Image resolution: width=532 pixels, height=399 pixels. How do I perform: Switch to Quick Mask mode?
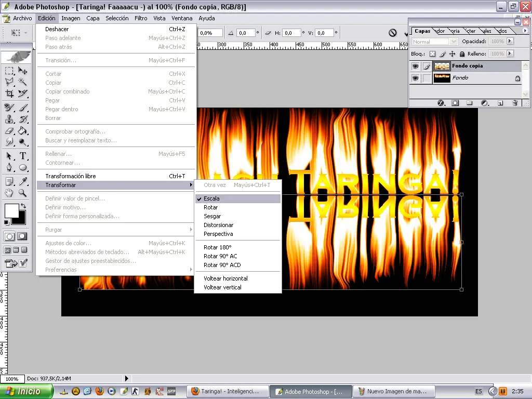pyautogui.click(x=22, y=236)
